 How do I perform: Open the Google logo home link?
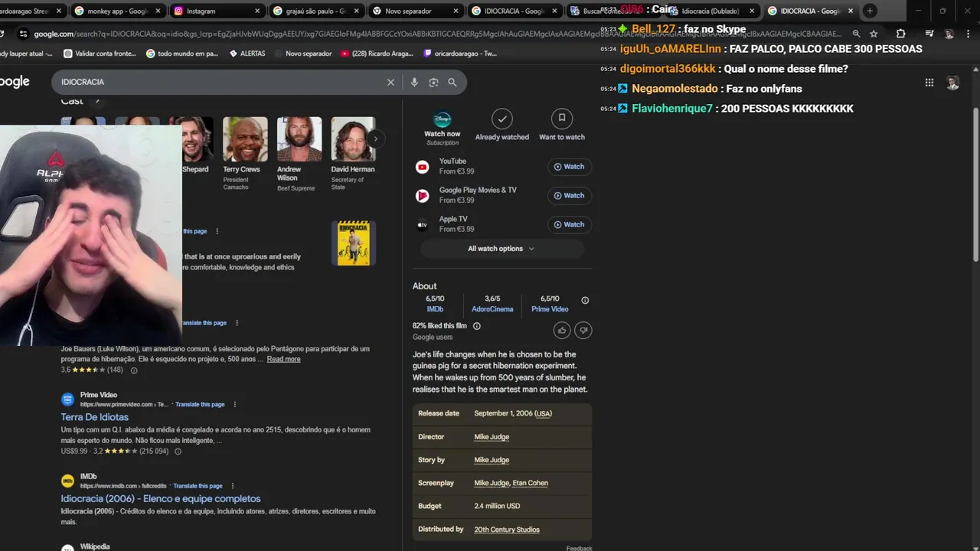point(14,82)
